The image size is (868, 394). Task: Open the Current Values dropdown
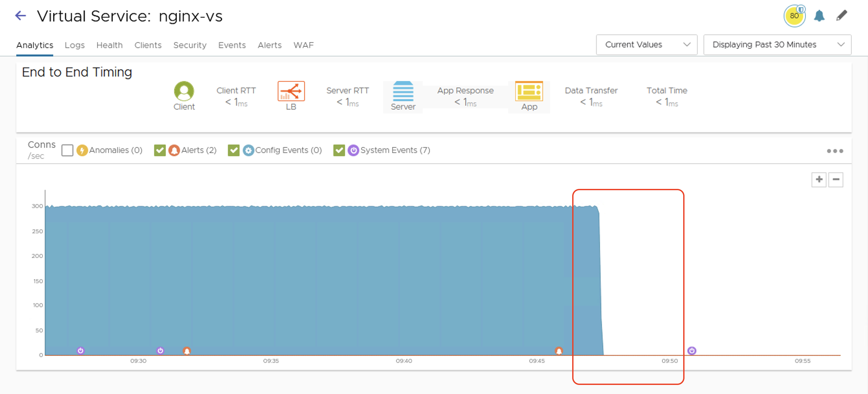pyautogui.click(x=646, y=44)
